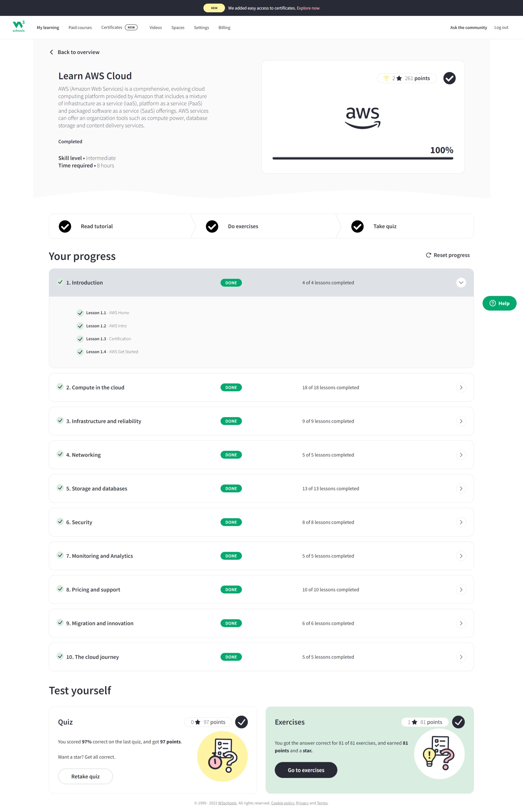Screen dimensions: 523x812
Task: Click the checkmark next to 6. Security
Action: 60,522
